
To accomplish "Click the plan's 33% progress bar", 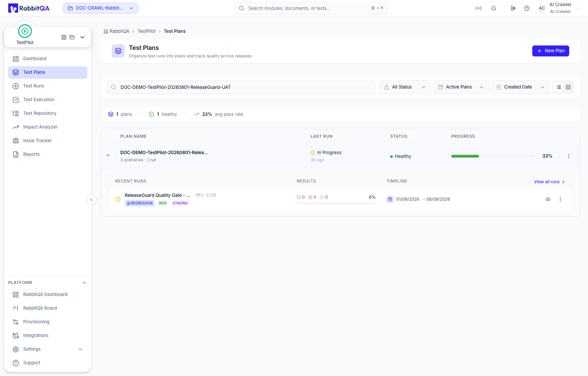I will pos(493,156).
